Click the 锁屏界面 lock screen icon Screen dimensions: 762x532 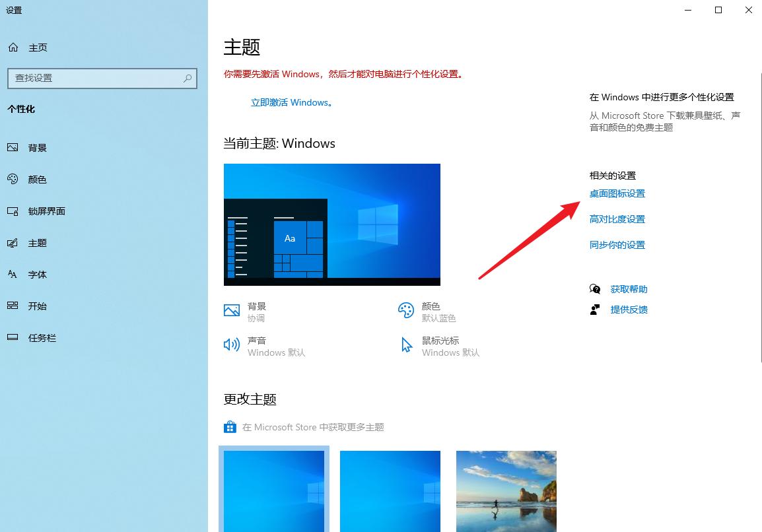(13, 211)
